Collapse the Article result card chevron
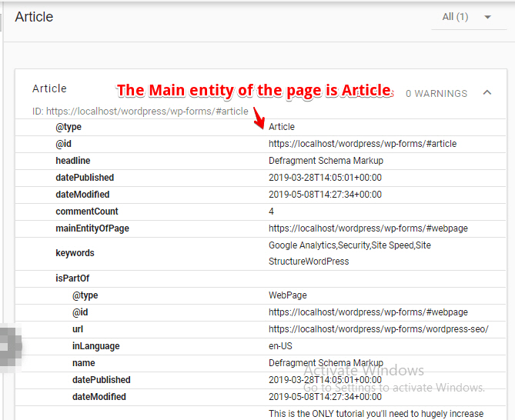 coord(487,93)
